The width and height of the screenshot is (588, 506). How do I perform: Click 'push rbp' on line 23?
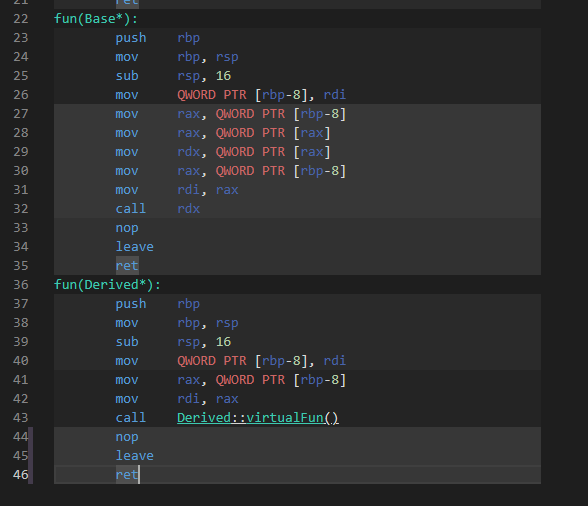click(158, 38)
